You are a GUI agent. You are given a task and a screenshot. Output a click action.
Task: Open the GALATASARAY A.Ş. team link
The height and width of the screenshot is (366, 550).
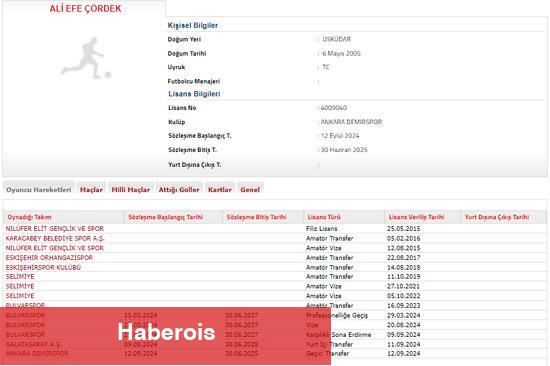(x=33, y=344)
